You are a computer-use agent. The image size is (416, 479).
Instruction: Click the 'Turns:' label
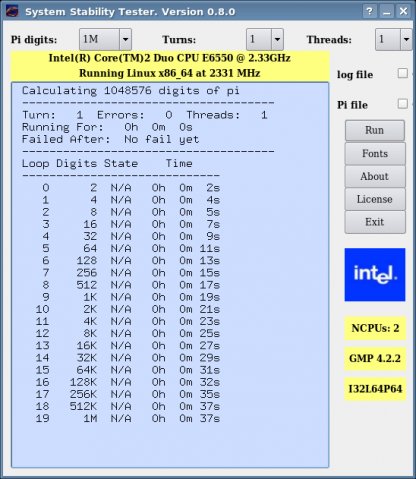tap(179, 40)
